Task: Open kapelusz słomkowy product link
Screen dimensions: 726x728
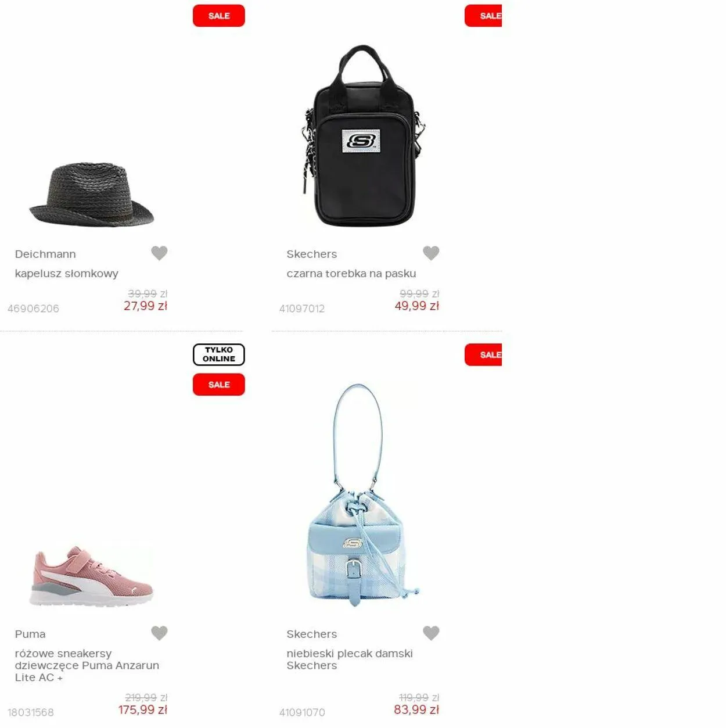Action: point(66,273)
